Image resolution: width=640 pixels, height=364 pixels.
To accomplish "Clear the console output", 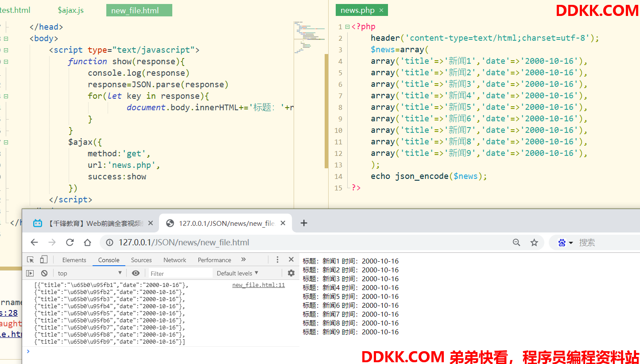I will tap(44, 273).
